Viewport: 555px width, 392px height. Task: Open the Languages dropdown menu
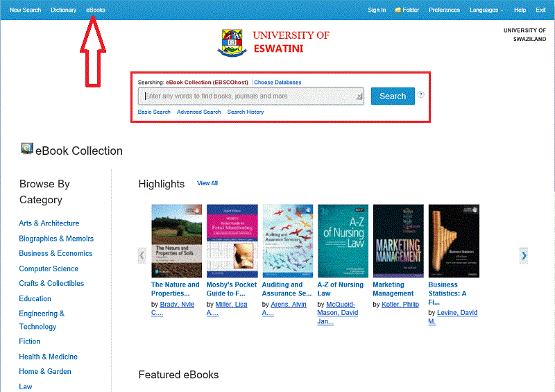tap(486, 10)
